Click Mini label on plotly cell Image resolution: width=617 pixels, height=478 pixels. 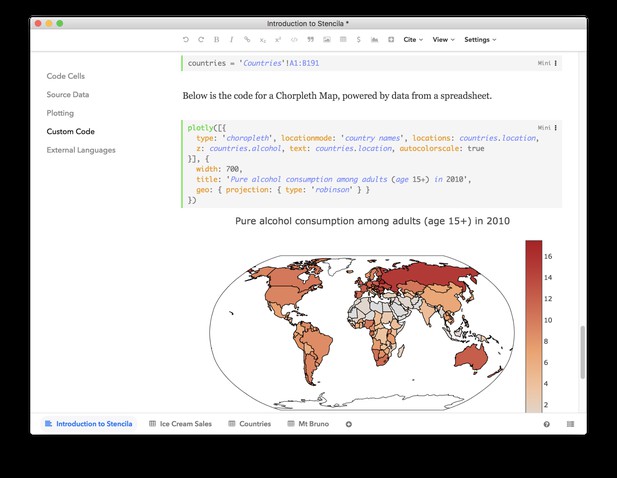pos(544,127)
